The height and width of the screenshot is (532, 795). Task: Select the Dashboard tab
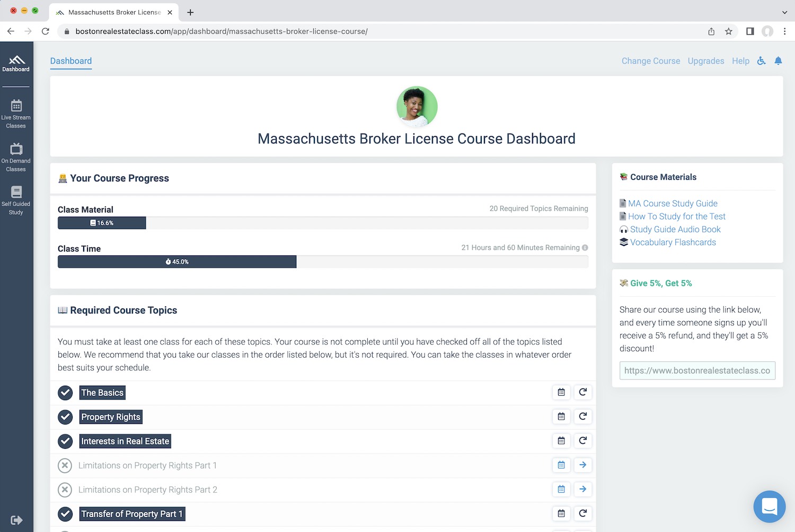[71, 61]
